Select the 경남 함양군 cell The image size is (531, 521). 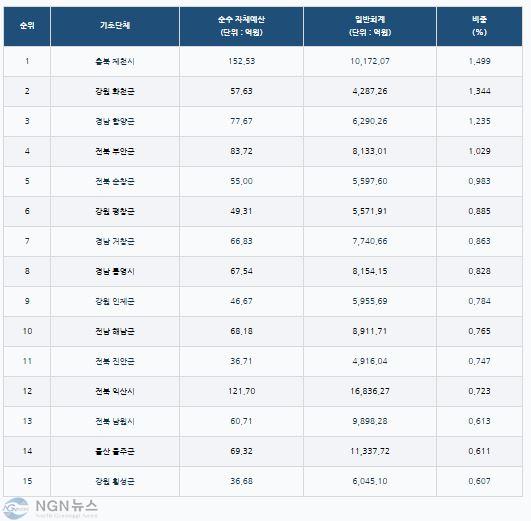pyautogui.click(x=115, y=121)
